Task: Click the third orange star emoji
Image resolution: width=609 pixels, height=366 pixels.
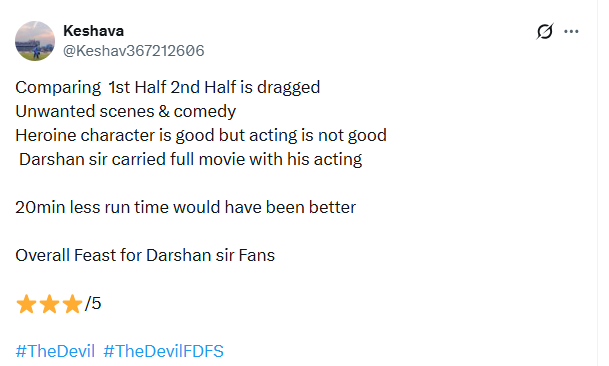Action: tap(73, 304)
